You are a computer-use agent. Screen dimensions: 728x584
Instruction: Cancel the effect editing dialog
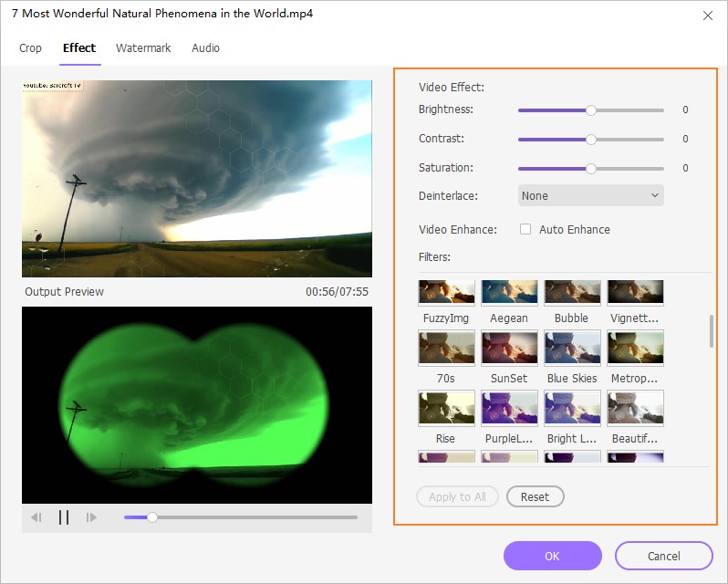[663, 556]
